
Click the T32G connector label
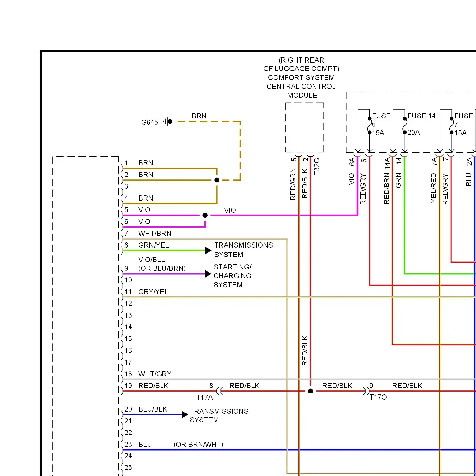click(317, 167)
